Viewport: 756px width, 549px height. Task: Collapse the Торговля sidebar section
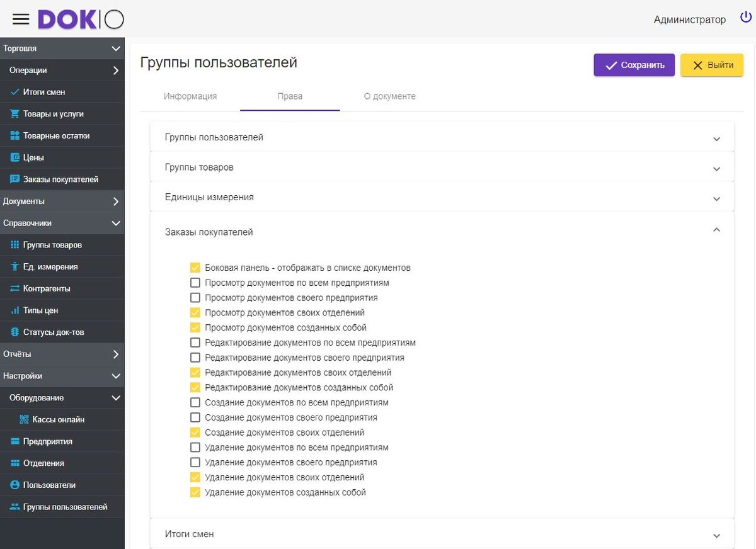tap(62, 48)
